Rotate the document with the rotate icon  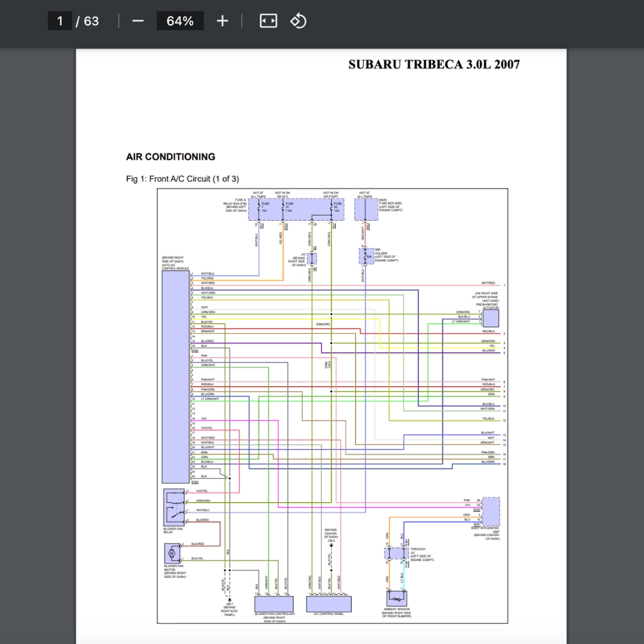click(298, 21)
